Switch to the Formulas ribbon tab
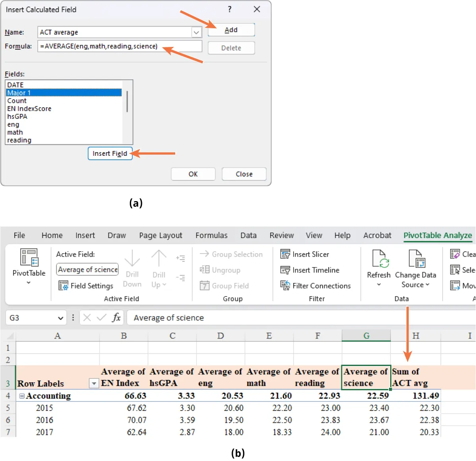This screenshot has height=461, width=476. 211,235
